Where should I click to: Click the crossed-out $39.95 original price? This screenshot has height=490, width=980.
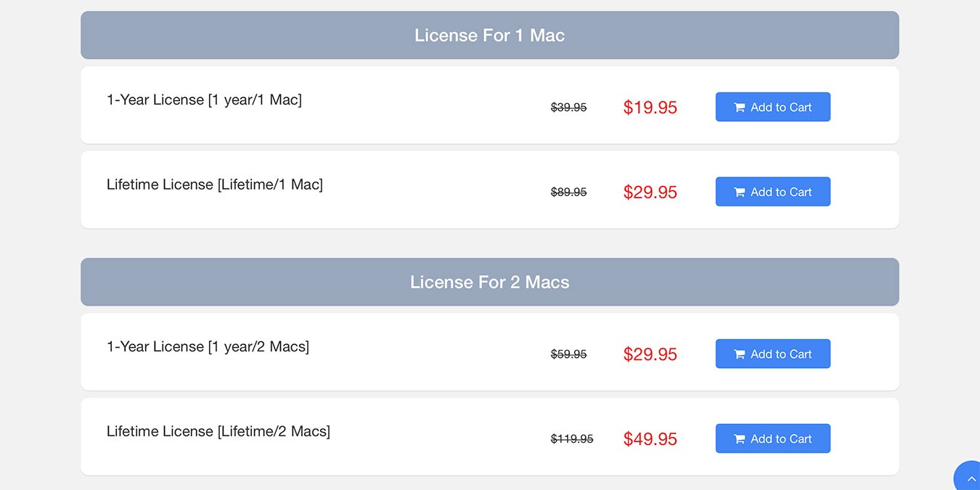pyautogui.click(x=568, y=107)
